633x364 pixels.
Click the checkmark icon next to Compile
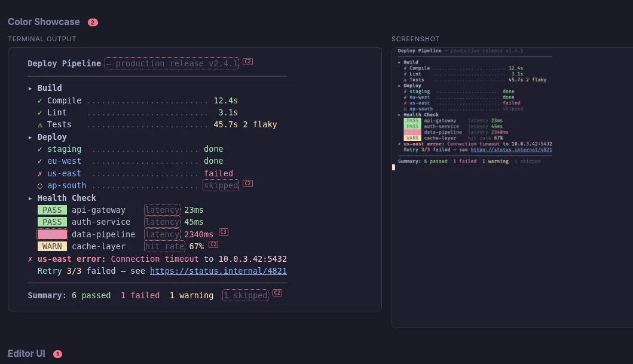(x=39, y=100)
